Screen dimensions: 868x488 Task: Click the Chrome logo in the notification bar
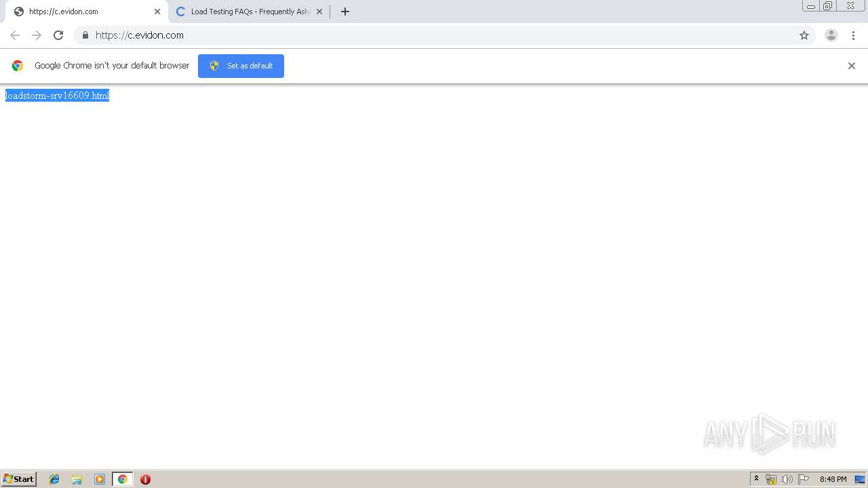coord(18,66)
